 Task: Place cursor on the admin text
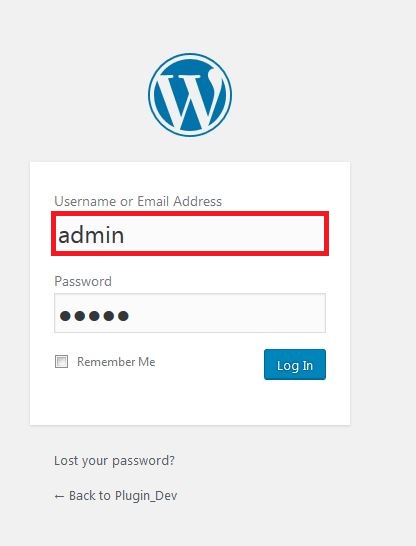(91, 235)
